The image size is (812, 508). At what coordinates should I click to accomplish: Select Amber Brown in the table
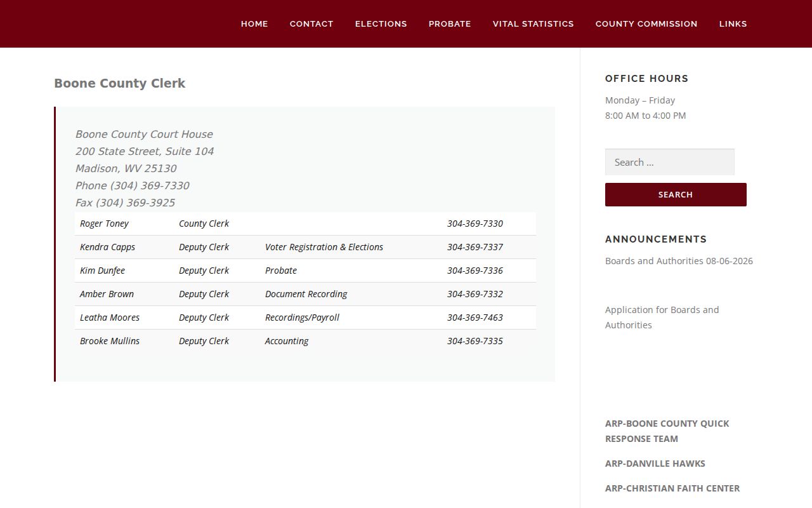107,294
